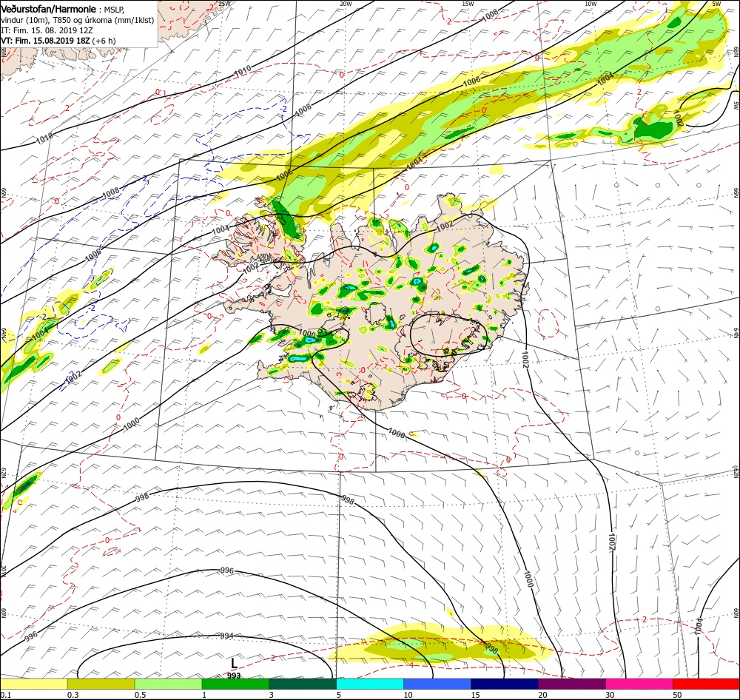Click the pale yellow 0.1 precipitation legend swatch
Screen dimensions: 740x700
(33, 684)
